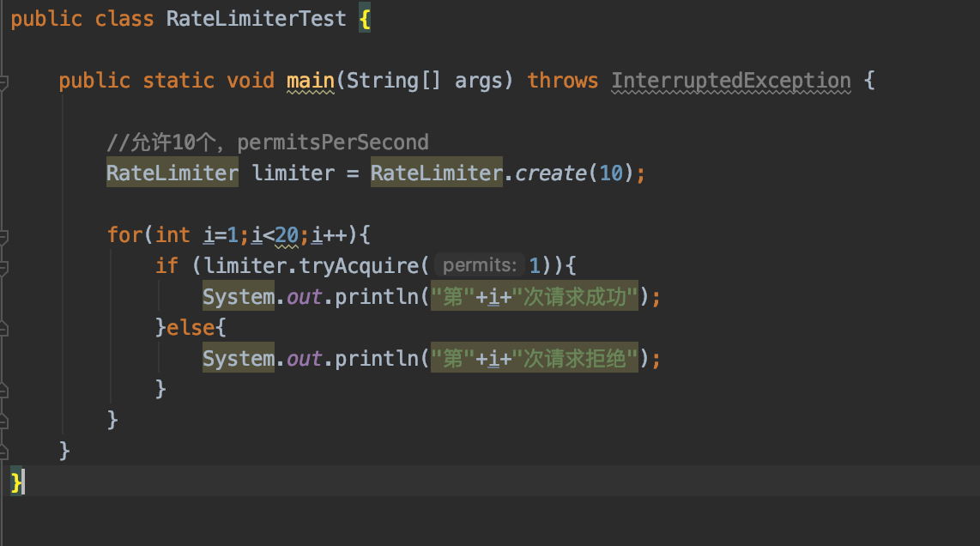Click the highlighted opening brace of class
Image resolution: width=980 pixels, height=546 pixels.
[x=365, y=19]
